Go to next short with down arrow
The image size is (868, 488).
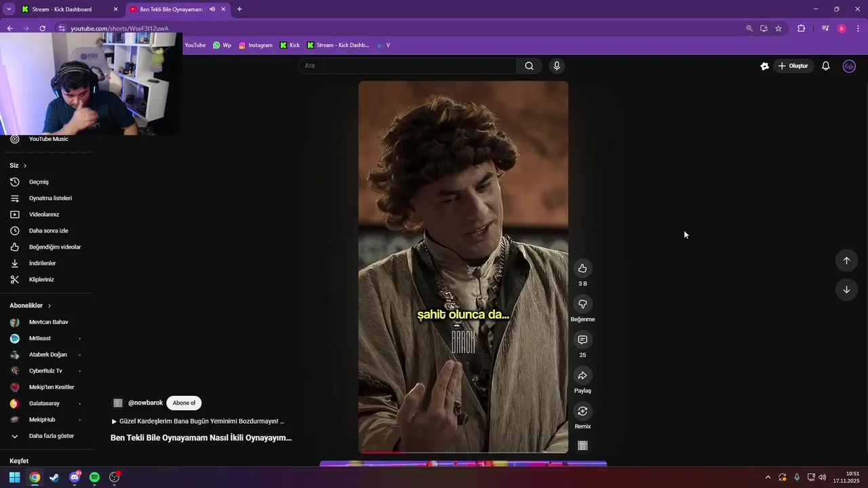[846, 289]
